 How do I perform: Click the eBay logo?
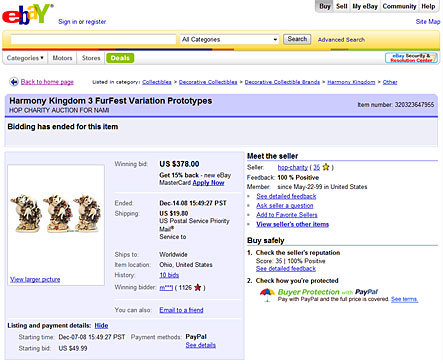click(x=27, y=14)
